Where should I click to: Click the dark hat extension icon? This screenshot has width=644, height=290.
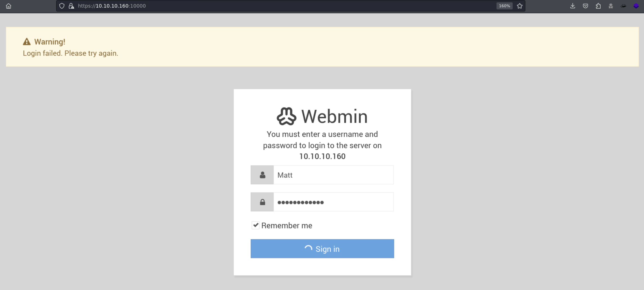click(x=623, y=6)
